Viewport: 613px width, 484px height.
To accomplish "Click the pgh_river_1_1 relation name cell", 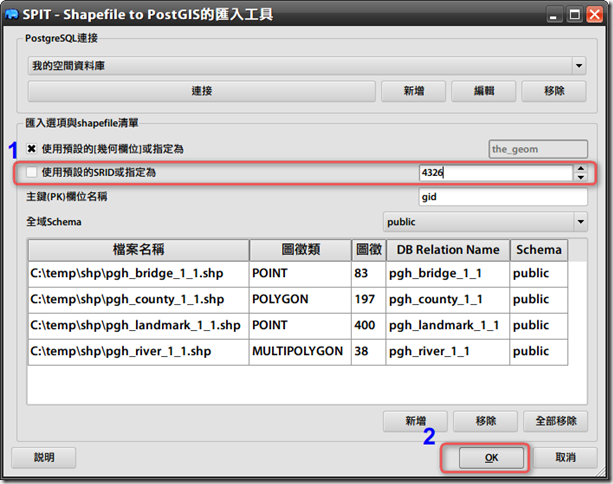I will [448, 351].
